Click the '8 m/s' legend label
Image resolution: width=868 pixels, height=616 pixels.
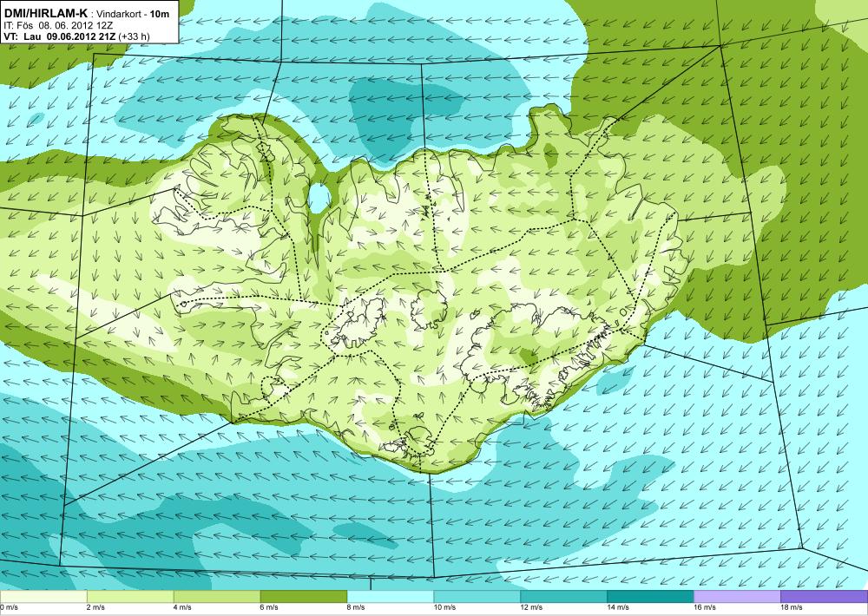(357, 607)
